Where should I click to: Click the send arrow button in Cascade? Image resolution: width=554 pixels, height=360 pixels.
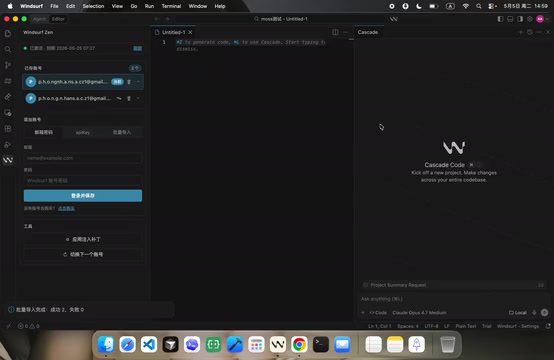tap(544, 312)
